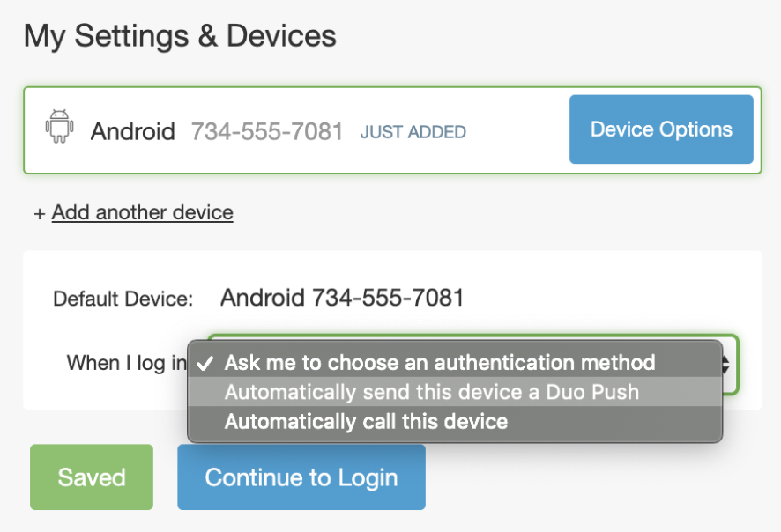Open Device Options for the Android device
The height and width of the screenshot is (532, 781).
[661, 129]
